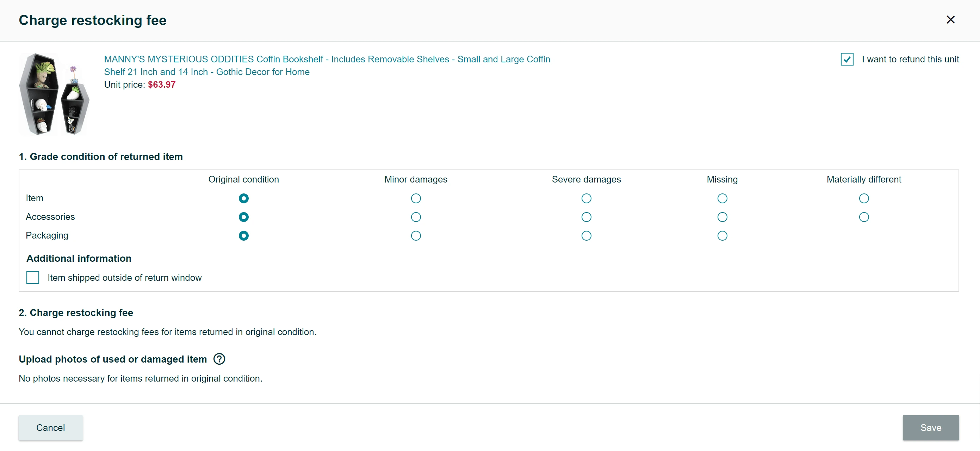Screen dimensions: 980x451
Task: Click the Save button
Action: click(x=930, y=427)
